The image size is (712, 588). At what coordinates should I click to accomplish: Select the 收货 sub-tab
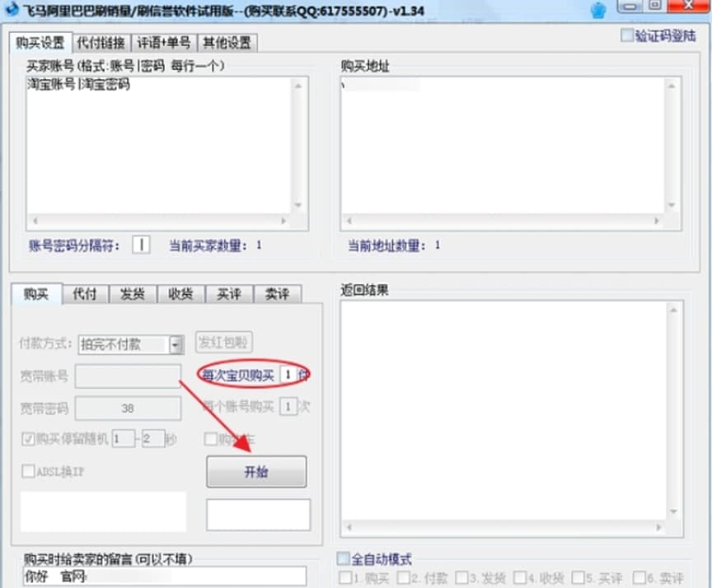[180, 294]
